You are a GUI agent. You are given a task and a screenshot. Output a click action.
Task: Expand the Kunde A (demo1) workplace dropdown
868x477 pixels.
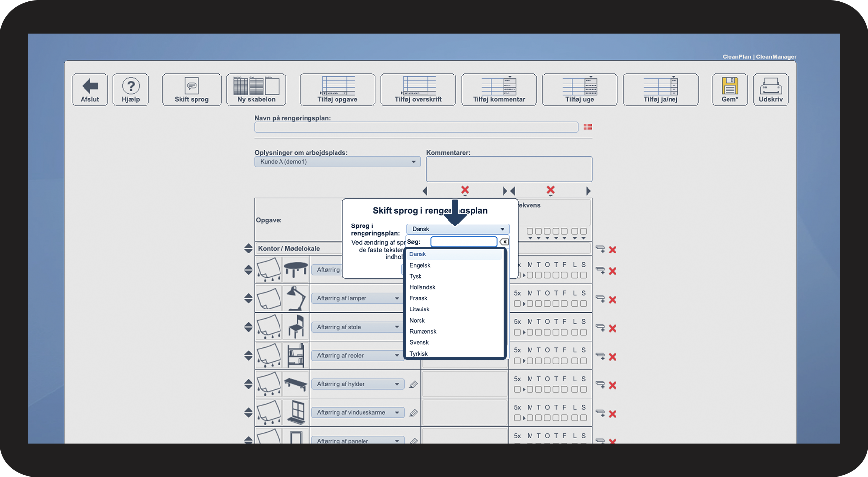[337, 162]
